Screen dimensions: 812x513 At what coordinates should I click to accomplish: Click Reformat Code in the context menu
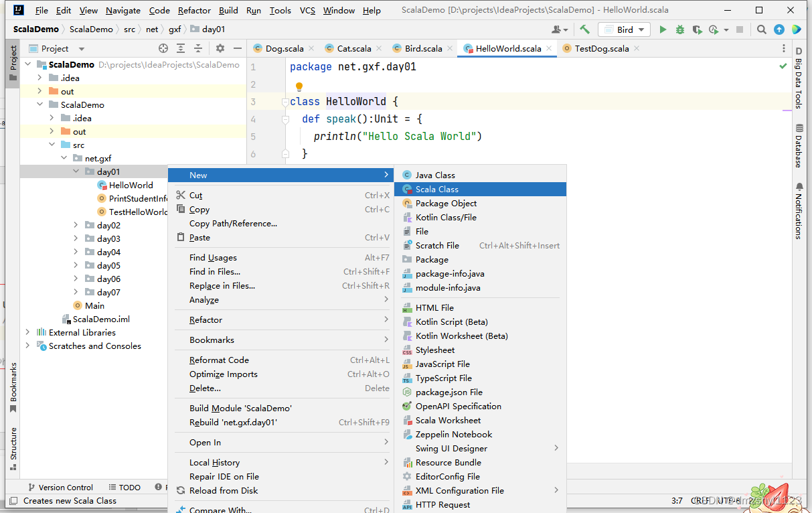[280, 360]
